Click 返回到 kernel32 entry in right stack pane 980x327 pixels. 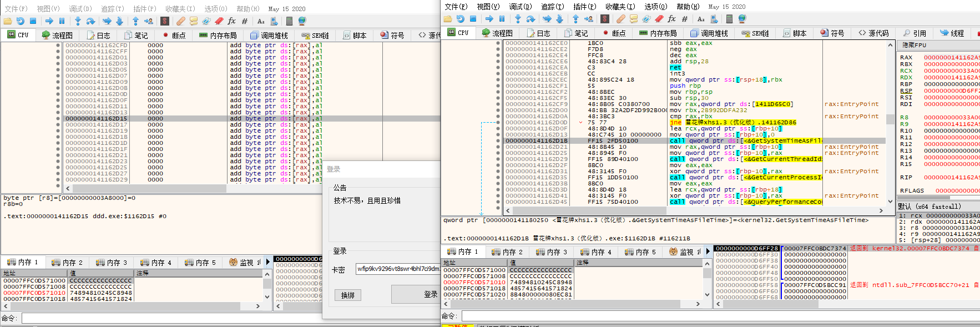914,248
